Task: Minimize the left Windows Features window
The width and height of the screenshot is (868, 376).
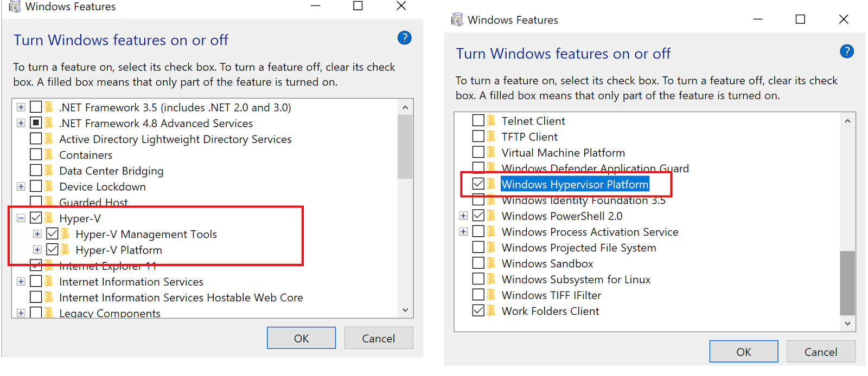Action: pos(315,5)
